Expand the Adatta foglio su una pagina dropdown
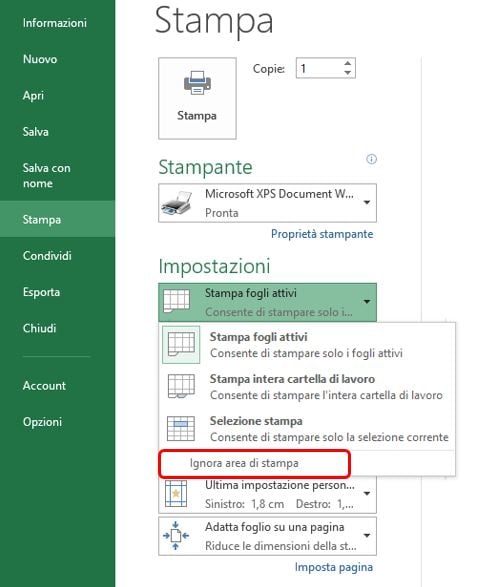The width and height of the screenshot is (501, 587). [367, 536]
